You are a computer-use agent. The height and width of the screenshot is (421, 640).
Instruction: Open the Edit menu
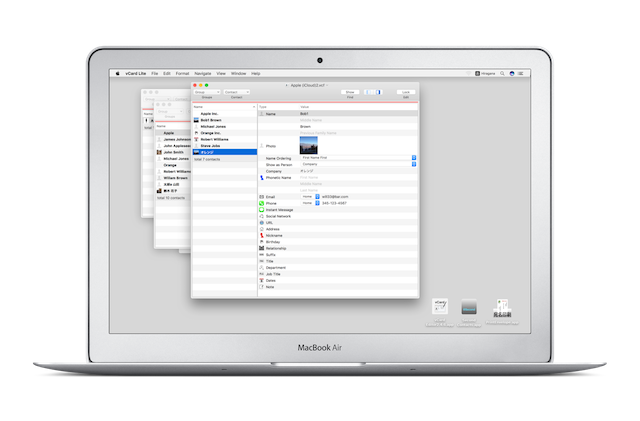(x=167, y=74)
